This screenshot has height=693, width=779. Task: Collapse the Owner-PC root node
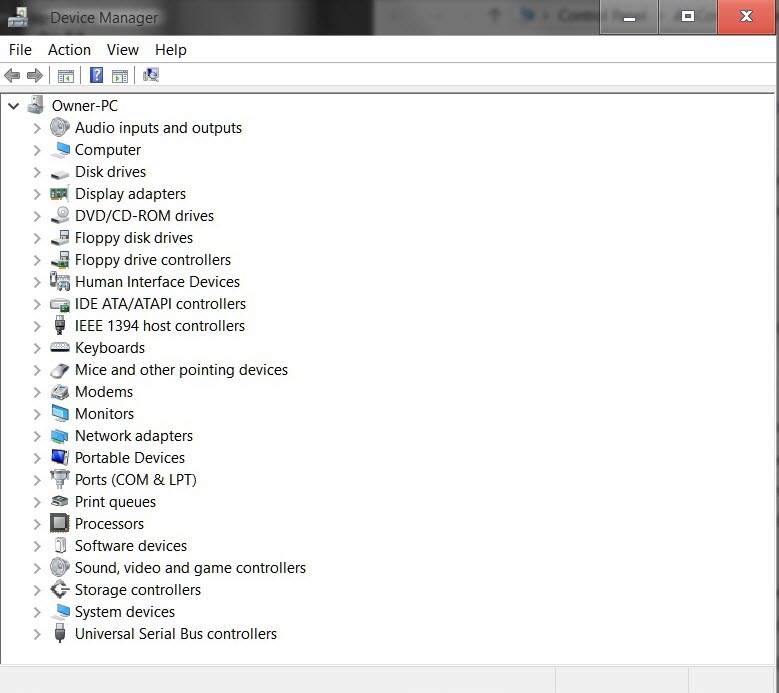tap(13, 106)
